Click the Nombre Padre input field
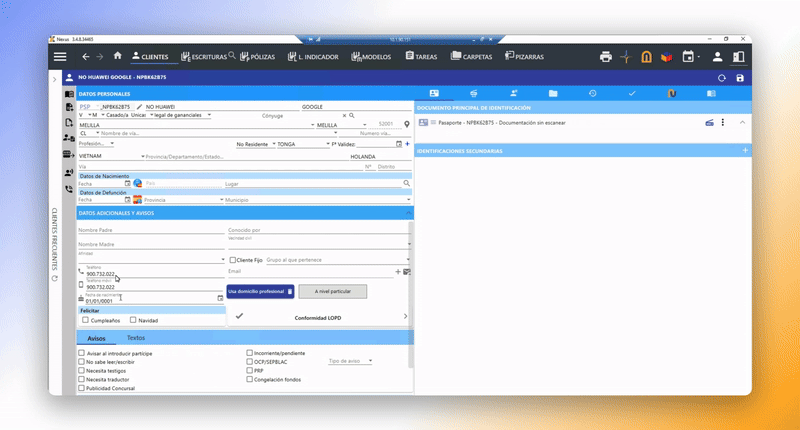The width and height of the screenshot is (800, 430). coord(150,230)
